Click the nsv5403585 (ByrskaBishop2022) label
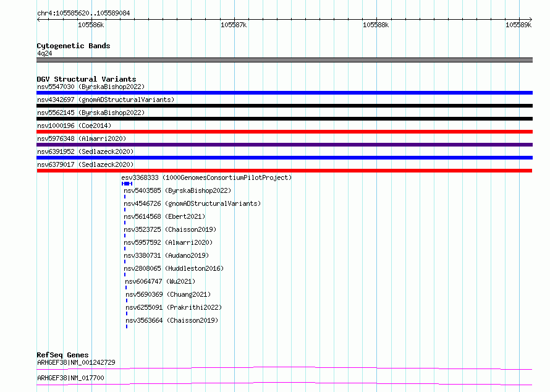Viewport: 550px width, 392px height. tap(177, 190)
